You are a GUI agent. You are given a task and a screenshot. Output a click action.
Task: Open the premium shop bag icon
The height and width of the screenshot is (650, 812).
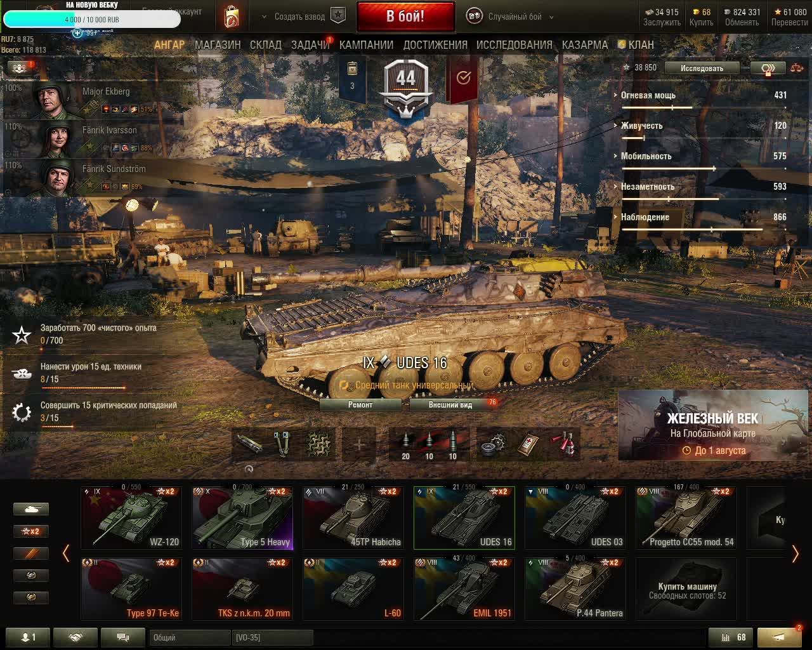click(232, 17)
